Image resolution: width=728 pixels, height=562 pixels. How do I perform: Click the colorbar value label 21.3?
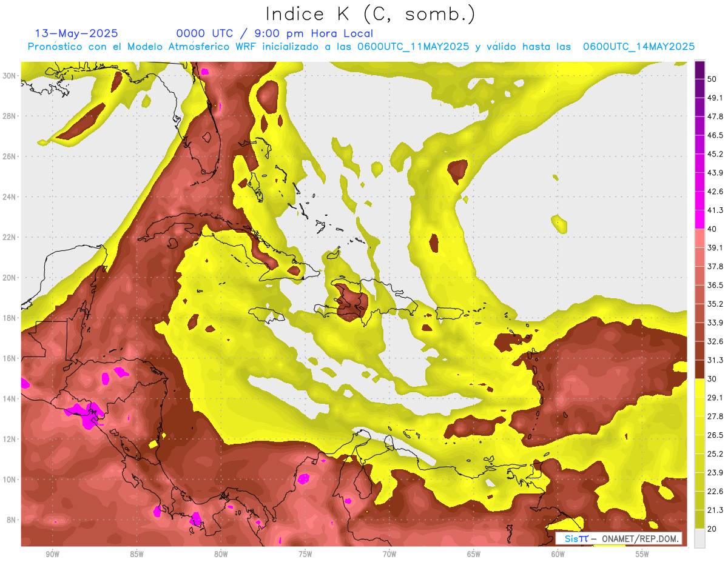[x=715, y=510]
